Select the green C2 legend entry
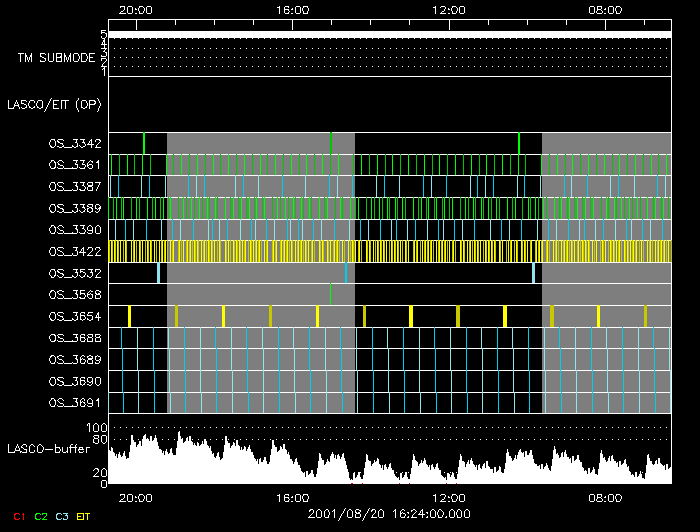 coord(40,516)
